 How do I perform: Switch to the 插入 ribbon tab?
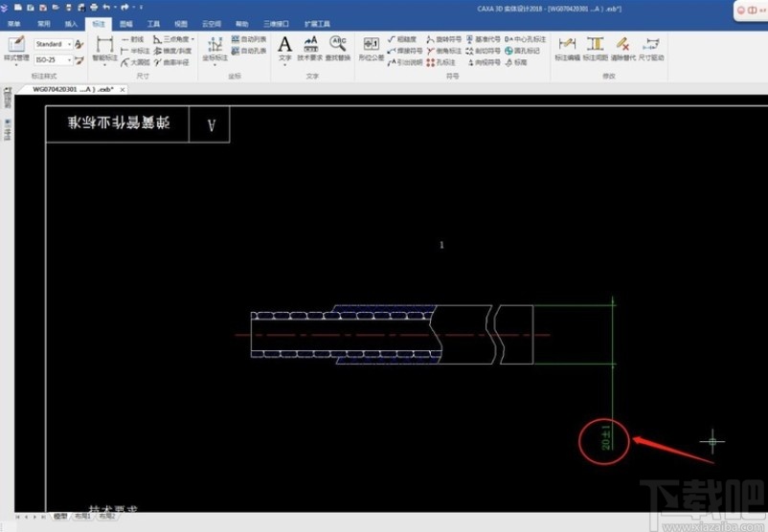pos(71,24)
